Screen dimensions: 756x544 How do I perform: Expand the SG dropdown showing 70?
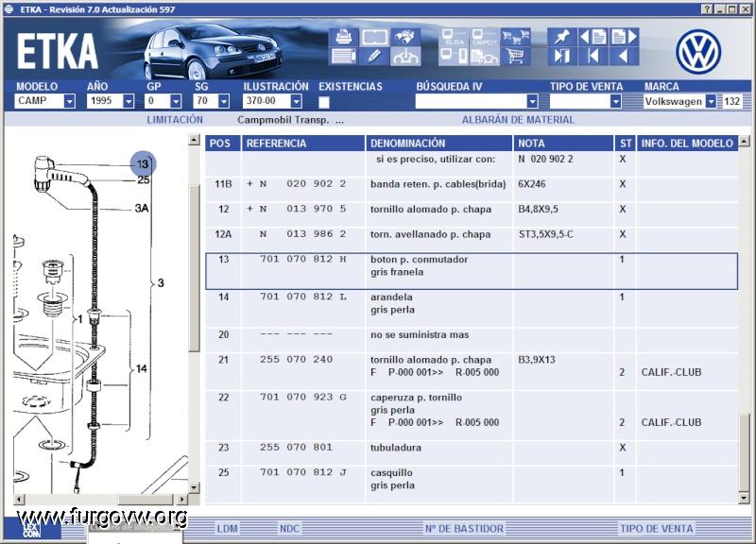point(224,101)
